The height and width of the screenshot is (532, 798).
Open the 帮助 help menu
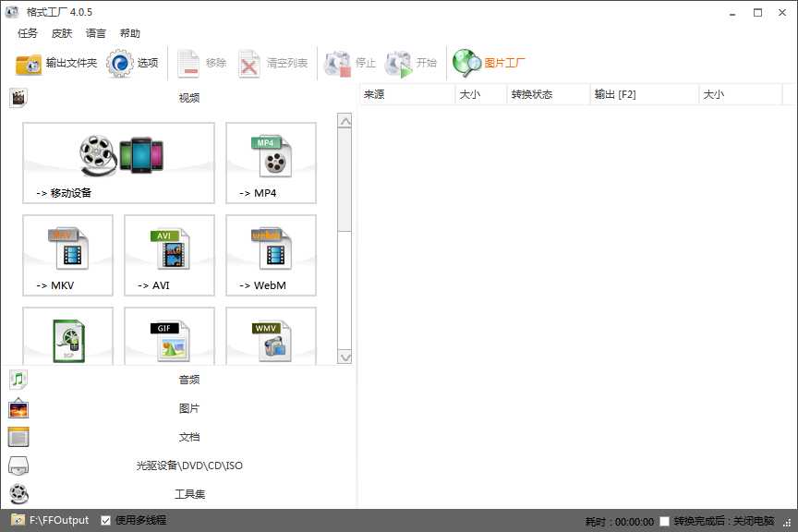point(130,33)
